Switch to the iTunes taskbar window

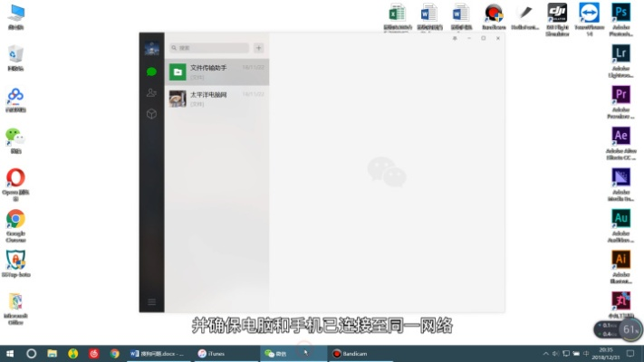click(x=225, y=353)
